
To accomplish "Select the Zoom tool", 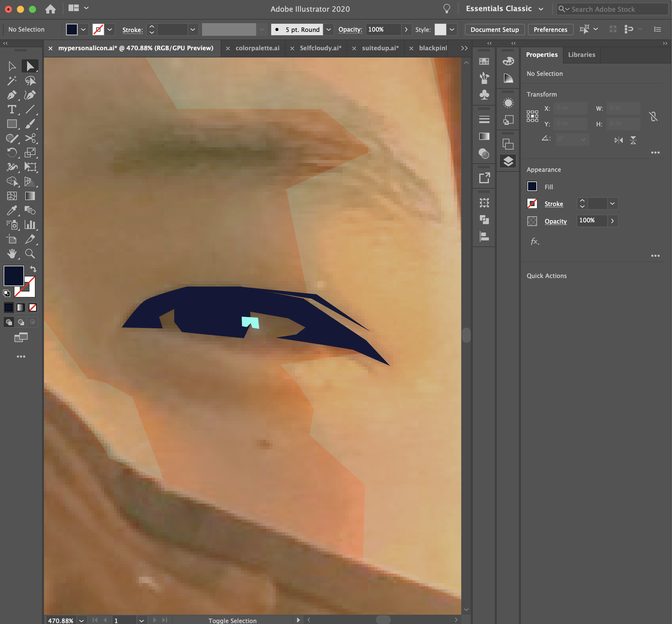I will click(x=30, y=254).
